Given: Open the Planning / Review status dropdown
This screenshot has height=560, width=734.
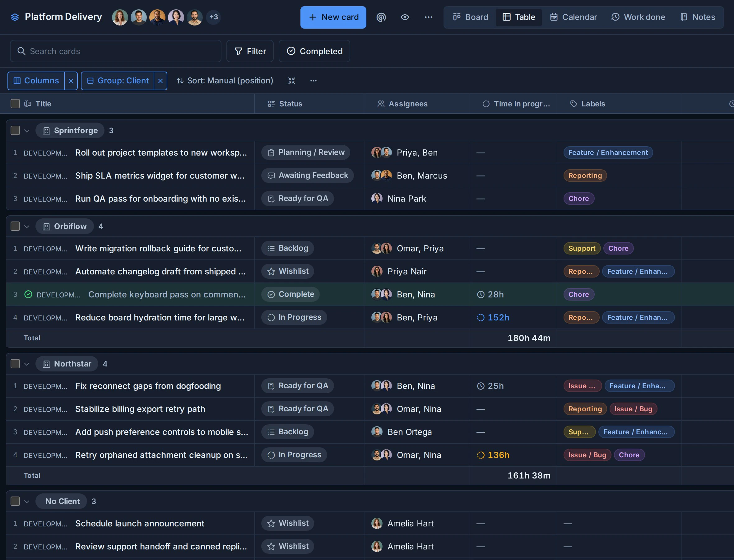Looking at the screenshot, I should (305, 152).
